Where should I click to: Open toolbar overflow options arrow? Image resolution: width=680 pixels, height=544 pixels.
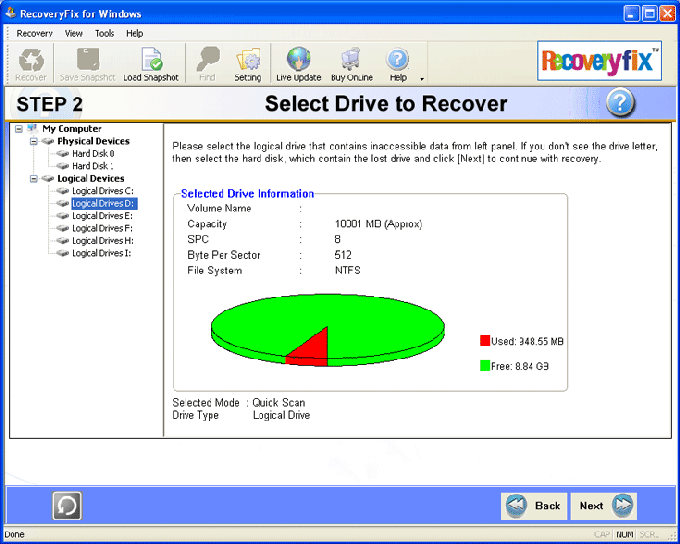422,79
